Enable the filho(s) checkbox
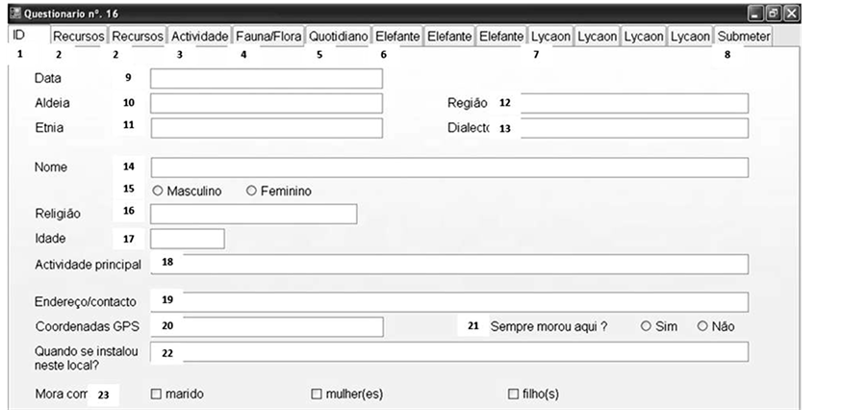 coord(513,394)
